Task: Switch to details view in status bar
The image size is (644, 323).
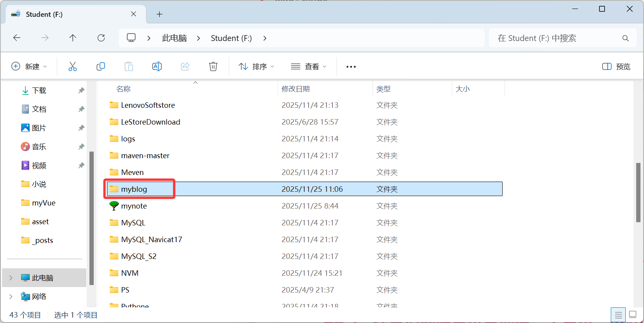Action: [618, 315]
